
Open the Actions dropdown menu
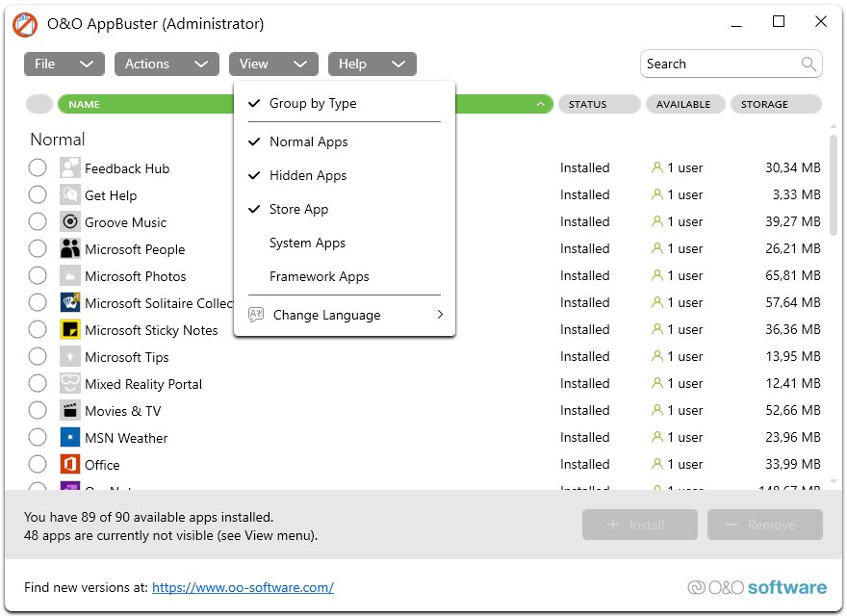coord(166,64)
